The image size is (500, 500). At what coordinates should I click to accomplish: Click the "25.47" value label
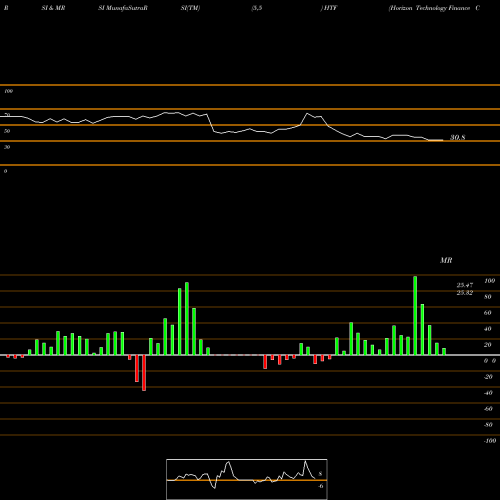pos(465,285)
